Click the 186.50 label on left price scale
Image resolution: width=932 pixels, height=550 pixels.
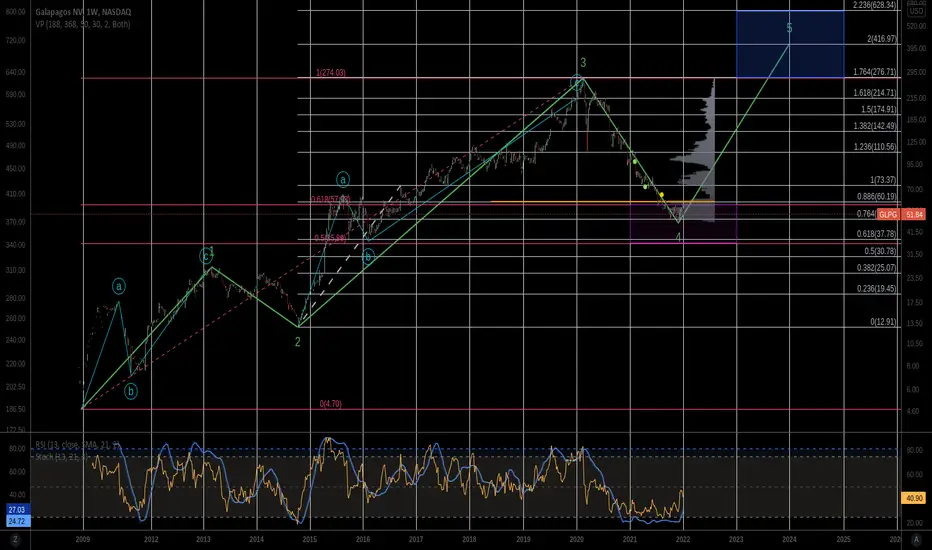pos(15,409)
